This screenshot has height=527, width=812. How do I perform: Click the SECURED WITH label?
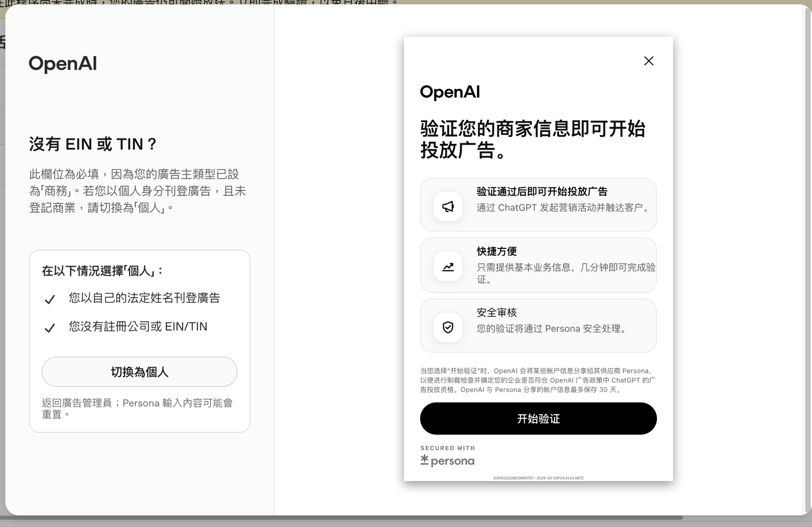pyautogui.click(x=448, y=448)
